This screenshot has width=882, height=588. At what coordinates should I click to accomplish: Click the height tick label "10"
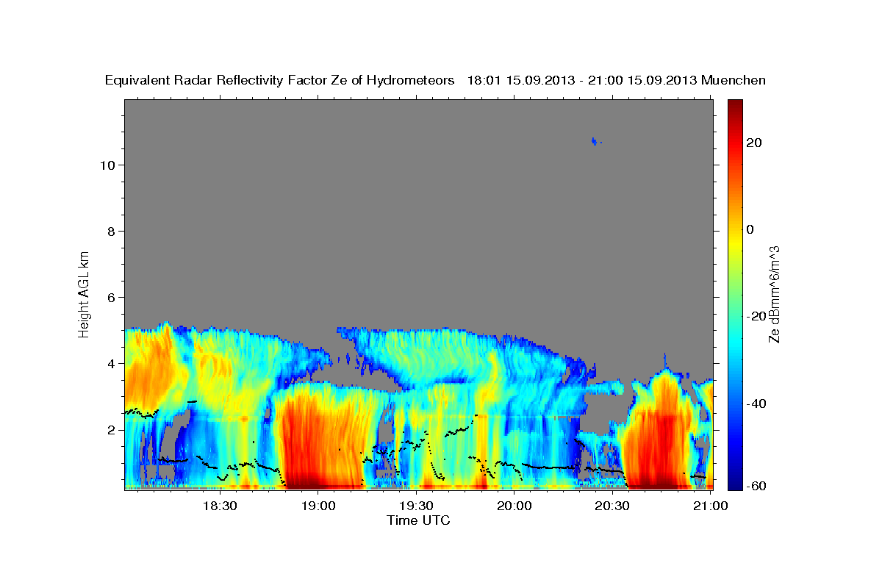pyautogui.click(x=107, y=165)
